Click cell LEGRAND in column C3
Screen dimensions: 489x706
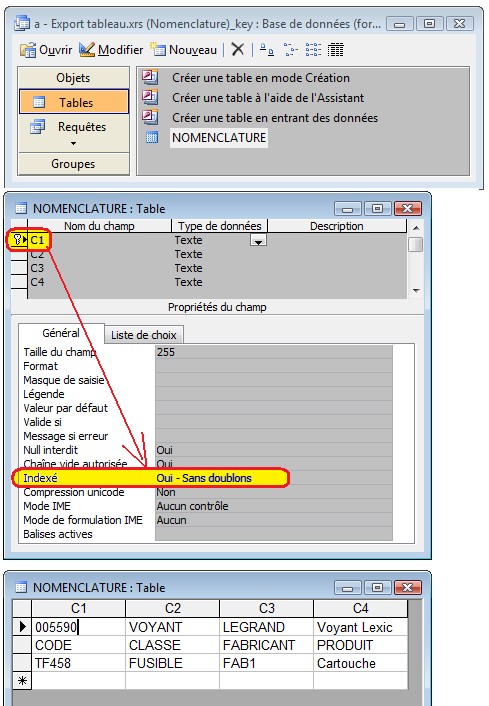266,627
